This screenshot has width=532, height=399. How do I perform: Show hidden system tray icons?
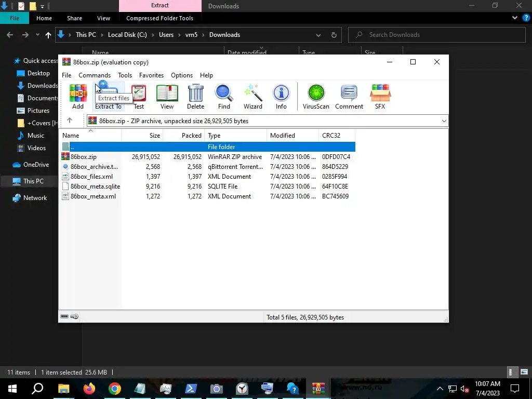440,389
